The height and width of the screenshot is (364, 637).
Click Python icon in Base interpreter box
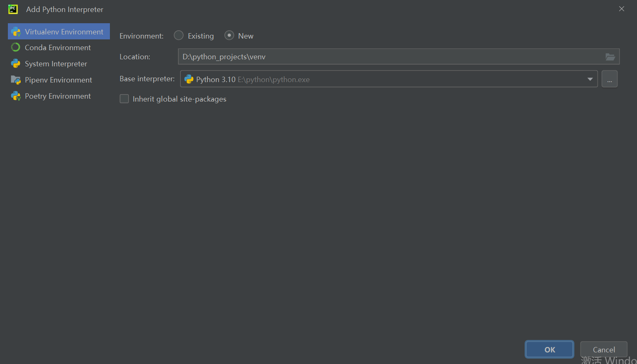click(x=189, y=79)
